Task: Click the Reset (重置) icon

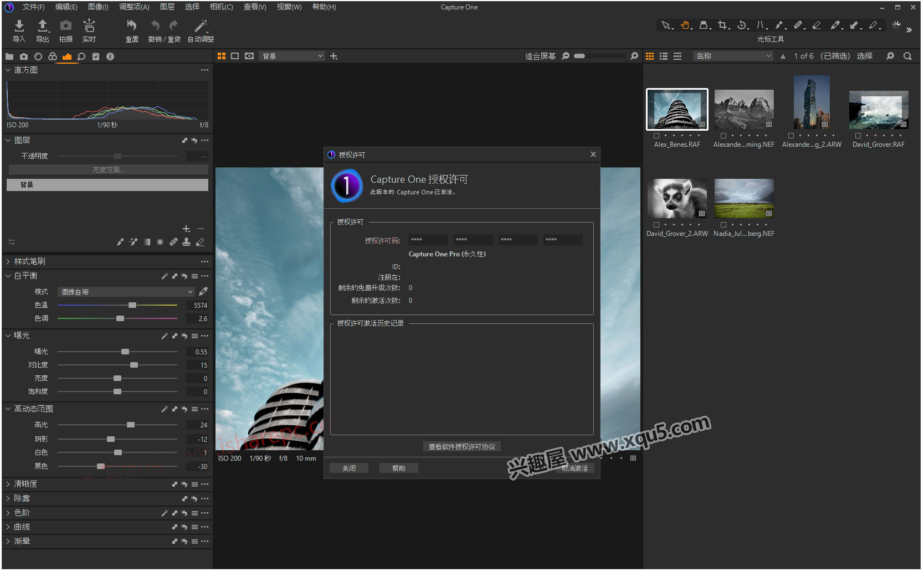Action: 132,26
